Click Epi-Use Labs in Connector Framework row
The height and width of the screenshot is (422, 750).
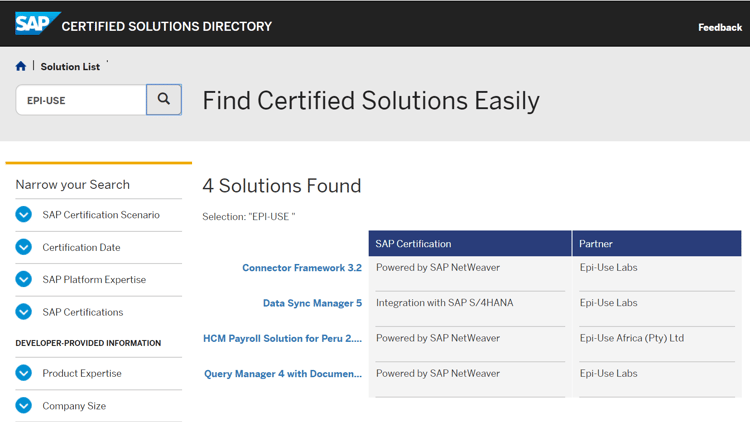pyautogui.click(x=608, y=267)
